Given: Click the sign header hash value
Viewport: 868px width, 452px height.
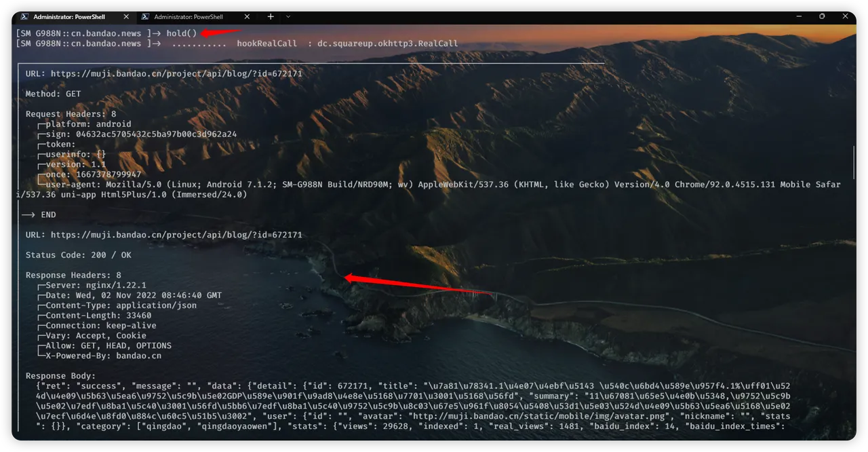Looking at the screenshot, I should pyautogui.click(x=156, y=134).
